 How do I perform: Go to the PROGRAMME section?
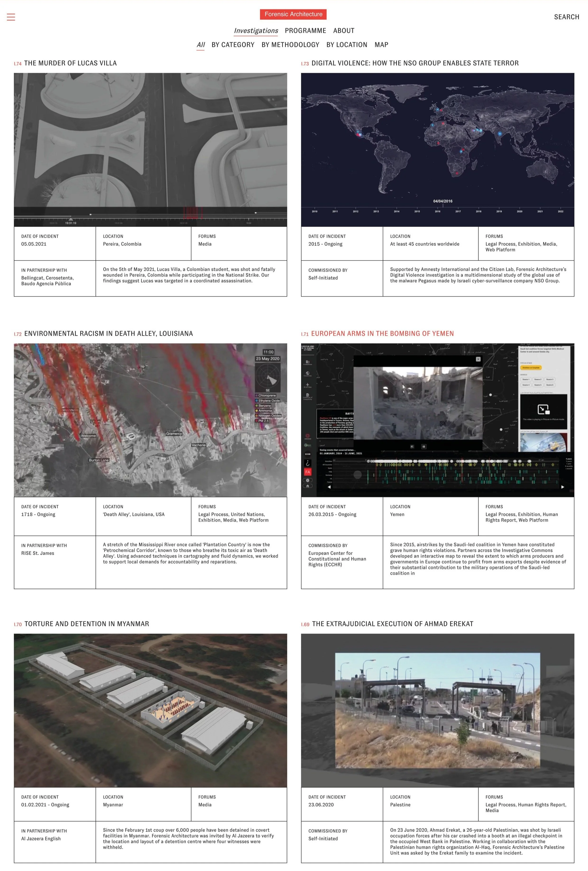point(305,31)
